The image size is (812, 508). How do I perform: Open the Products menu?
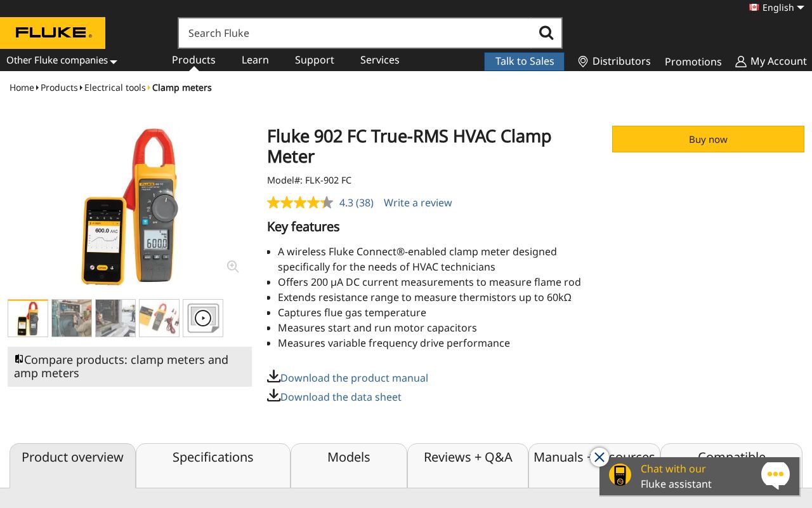pos(193,60)
